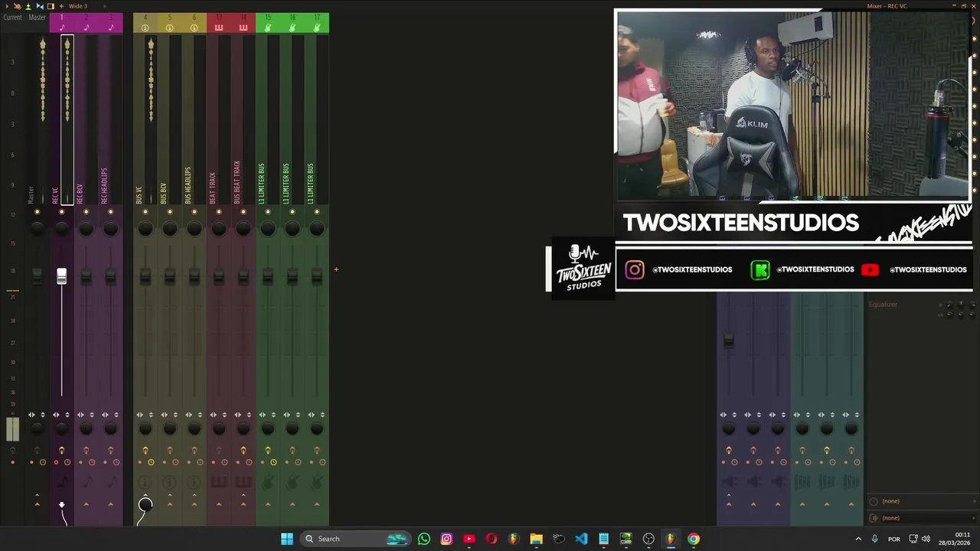Toggle the mute LED on the REC VC track
980x551 pixels.
pos(62,212)
